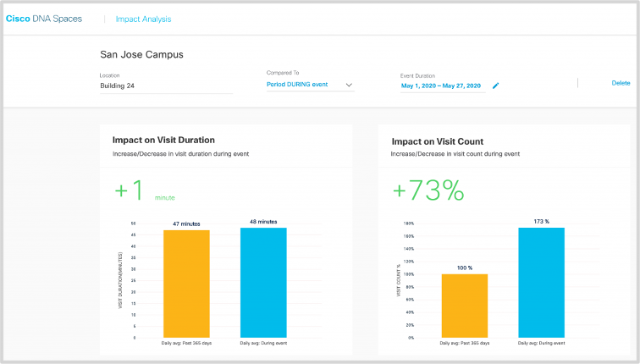The width and height of the screenshot is (640, 364).
Task: Click the San Jose Campus heading
Action: [141, 55]
